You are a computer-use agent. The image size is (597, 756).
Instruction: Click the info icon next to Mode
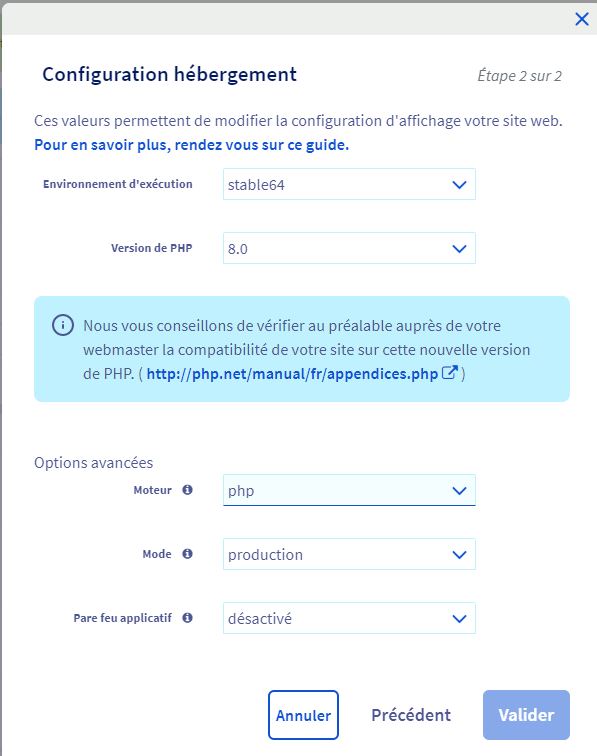188,554
